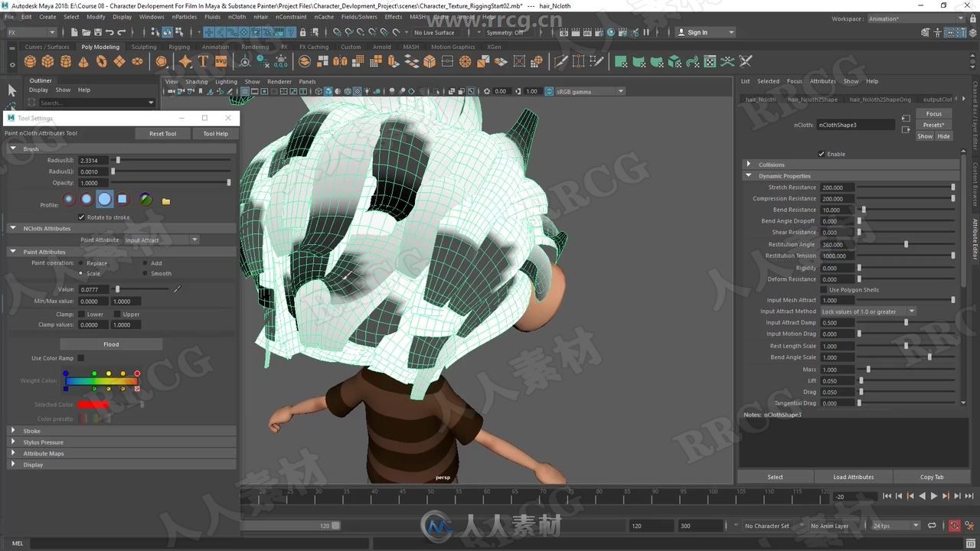The width and height of the screenshot is (980, 551).
Task: Select the Add paint operation
Action: [145, 263]
